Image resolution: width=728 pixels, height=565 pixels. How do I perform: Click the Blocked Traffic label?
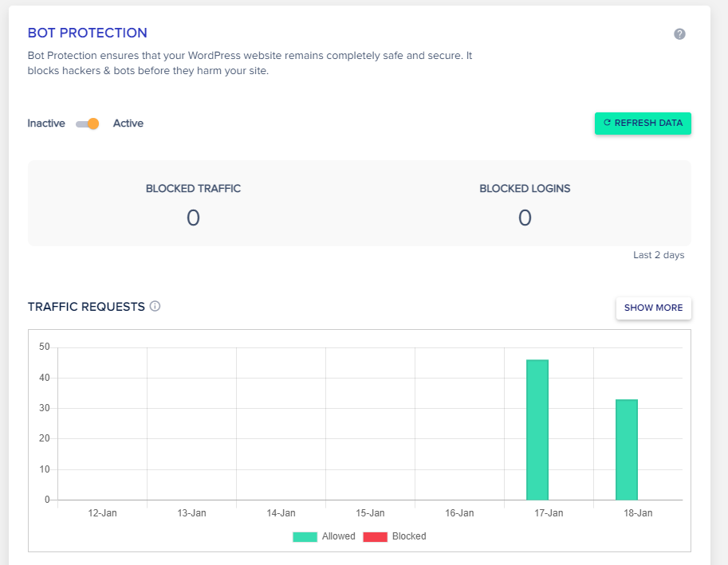[193, 188]
